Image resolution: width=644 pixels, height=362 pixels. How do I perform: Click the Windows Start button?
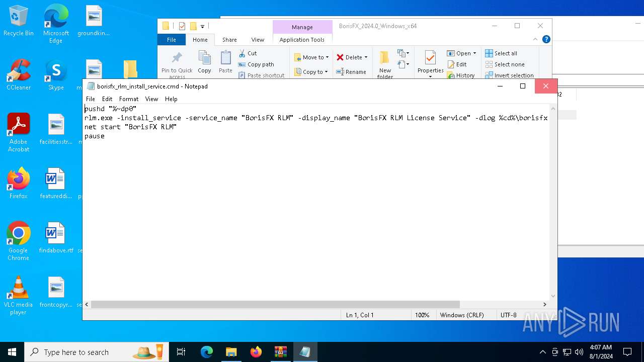coord(12,352)
